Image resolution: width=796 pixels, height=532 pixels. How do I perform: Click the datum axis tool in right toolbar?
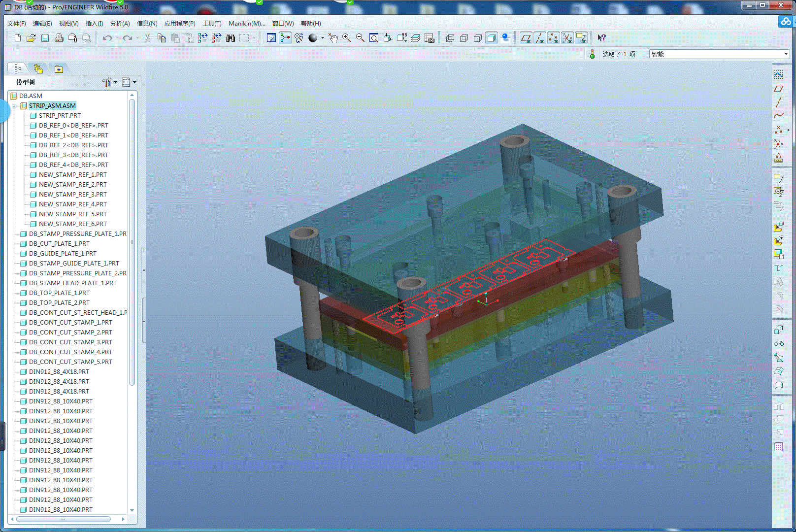(x=778, y=102)
